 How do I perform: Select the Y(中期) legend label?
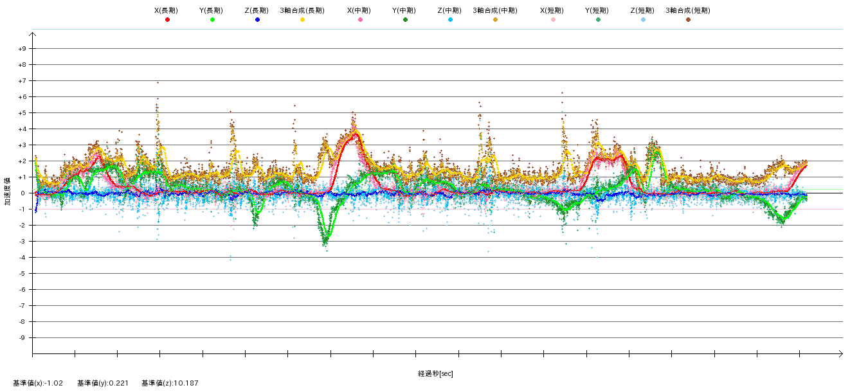pyautogui.click(x=404, y=10)
